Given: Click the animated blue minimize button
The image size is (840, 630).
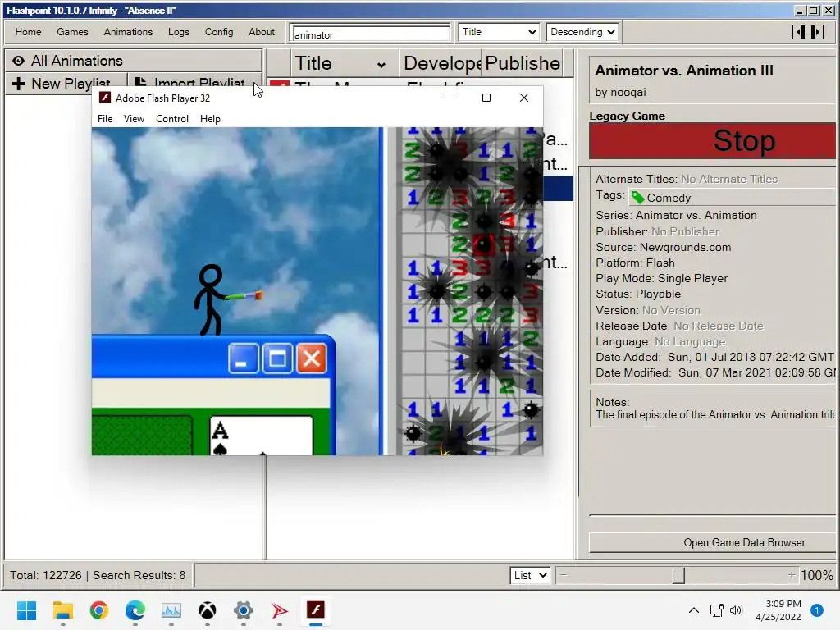Looking at the screenshot, I should tap(243, 358).
